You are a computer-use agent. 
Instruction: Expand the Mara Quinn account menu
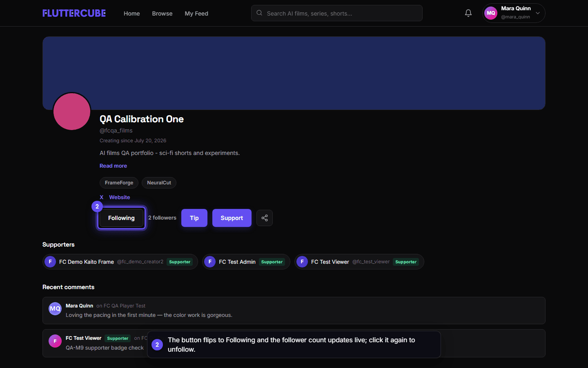tap(514, 13)
